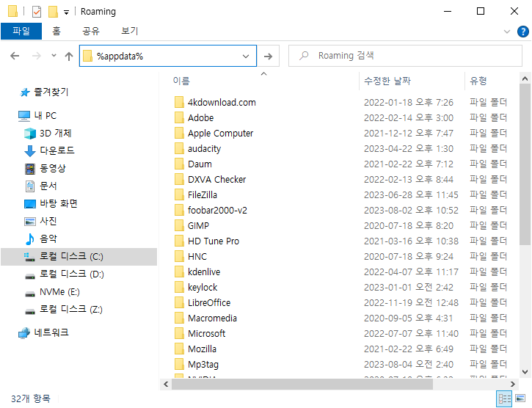Open 다운로드 with the blue arrow icon
The width and height of the screenshot is (532, 408).
click(30, 150)
